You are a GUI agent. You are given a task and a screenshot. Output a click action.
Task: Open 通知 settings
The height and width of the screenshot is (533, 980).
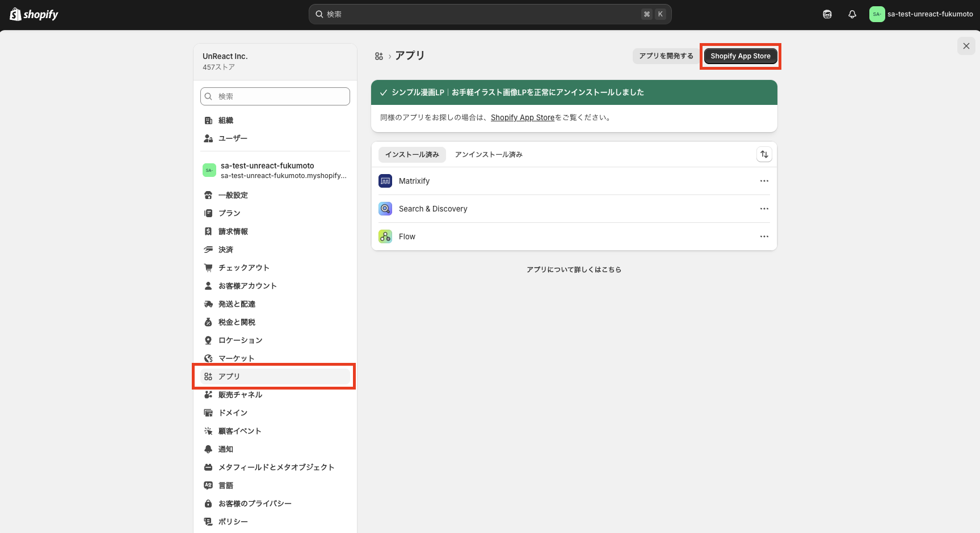coord(275,449)
